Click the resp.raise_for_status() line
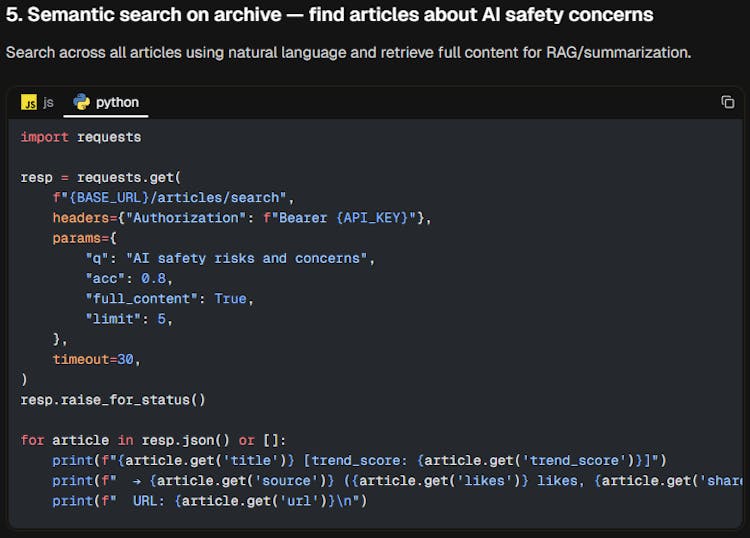 [x=113, y=399]
